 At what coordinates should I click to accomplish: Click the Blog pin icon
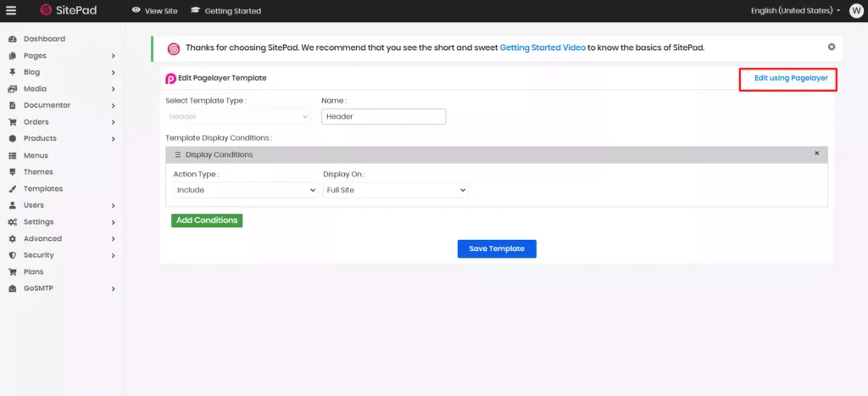(x=12, y=73)
